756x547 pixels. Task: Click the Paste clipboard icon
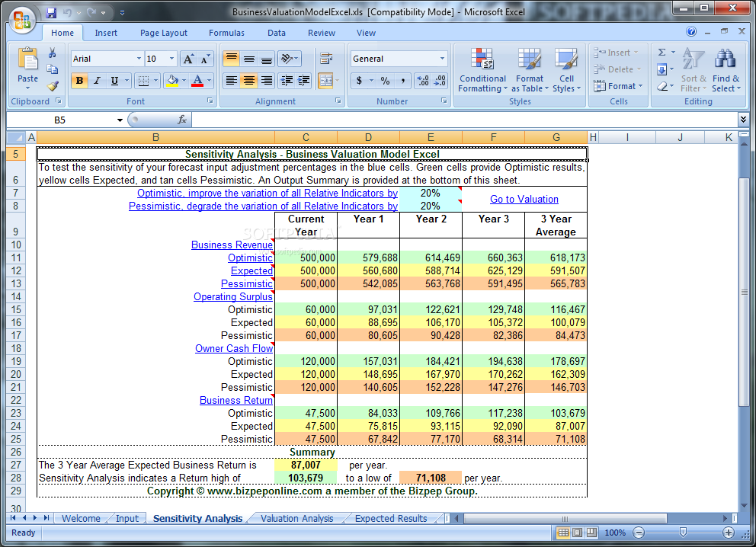pos(27,59)
